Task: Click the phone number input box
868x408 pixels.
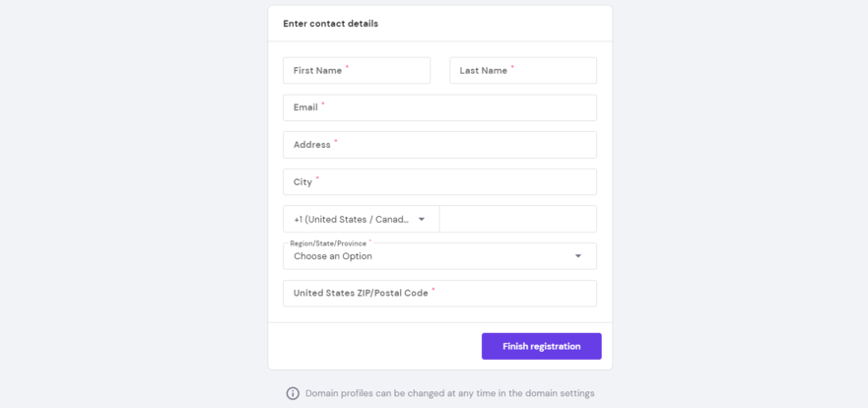Action: pos(518,220)
